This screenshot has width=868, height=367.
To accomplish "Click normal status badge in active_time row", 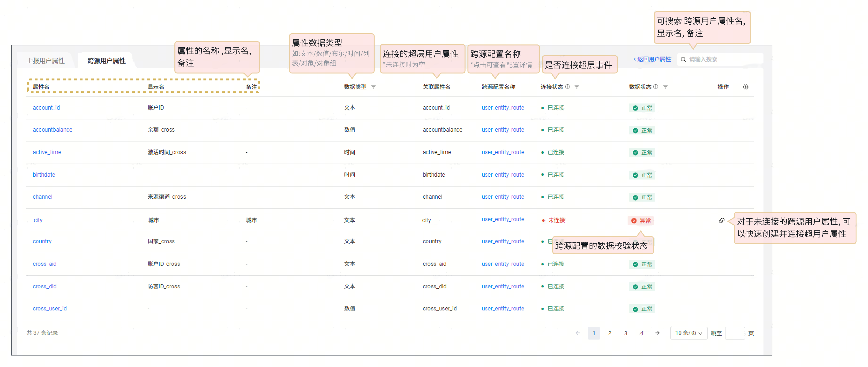I will [x=642, y=153].
